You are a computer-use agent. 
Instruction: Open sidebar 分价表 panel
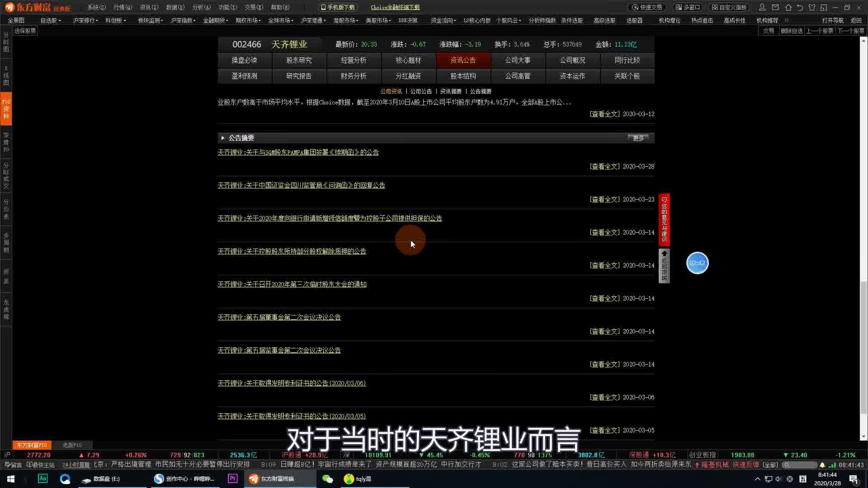pyautogui.click(x=6, y=209)
